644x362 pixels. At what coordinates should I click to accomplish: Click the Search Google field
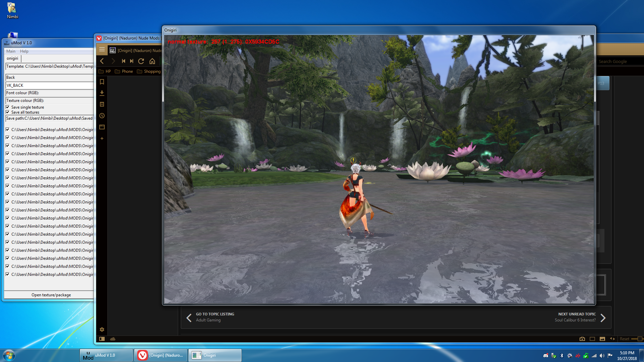click(621, 61)
